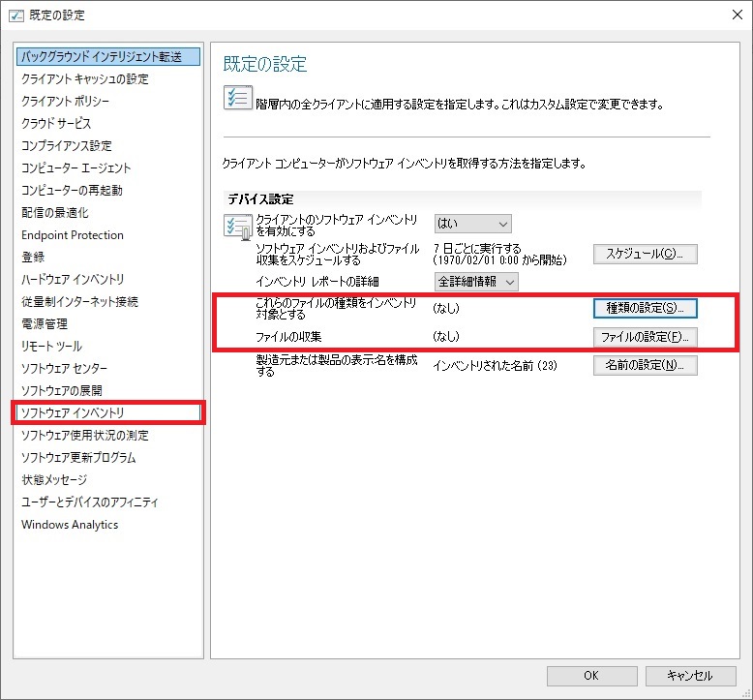Image resolution: width=753 pixels, height=700 pixels.
Task: Click the 既定の設定 title bar checklist icon
Action: [16, 15]
